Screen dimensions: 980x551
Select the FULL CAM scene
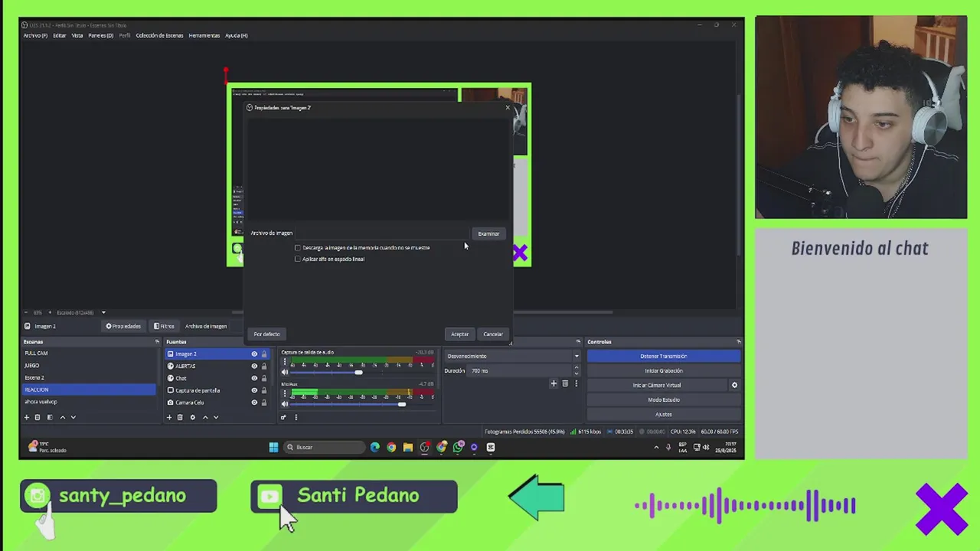point(89,353)
